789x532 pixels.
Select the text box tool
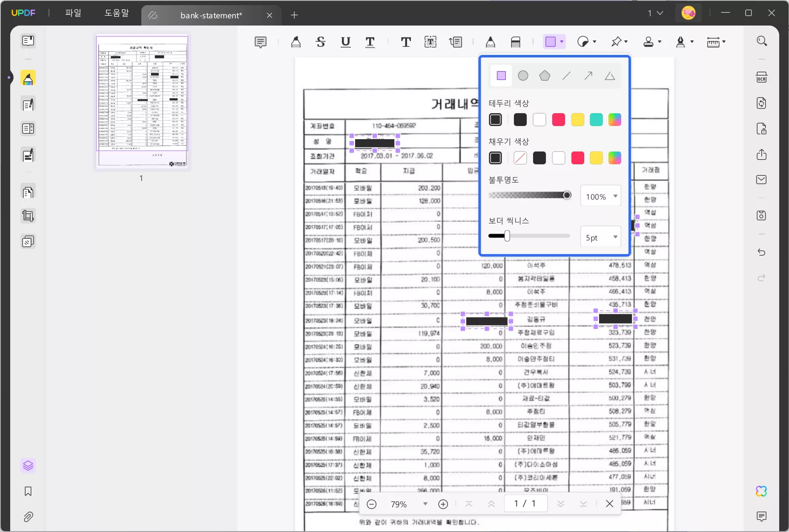[430, 42]
